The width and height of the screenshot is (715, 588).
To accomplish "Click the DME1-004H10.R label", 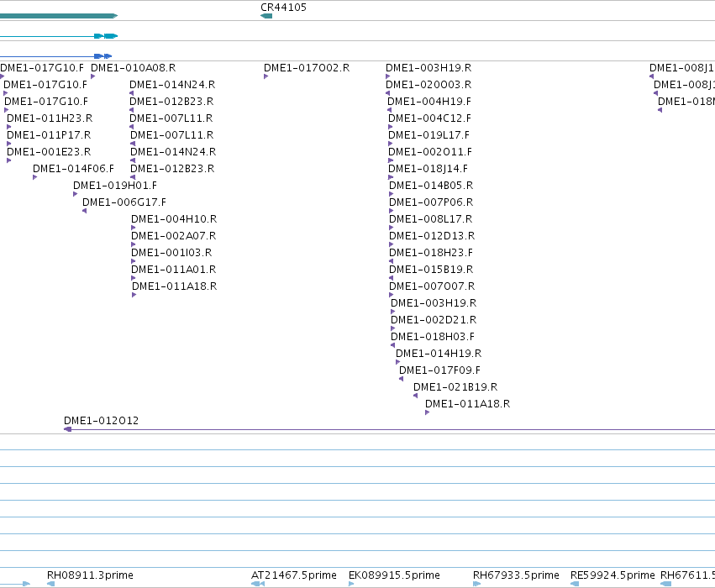I will pos(174,219).
